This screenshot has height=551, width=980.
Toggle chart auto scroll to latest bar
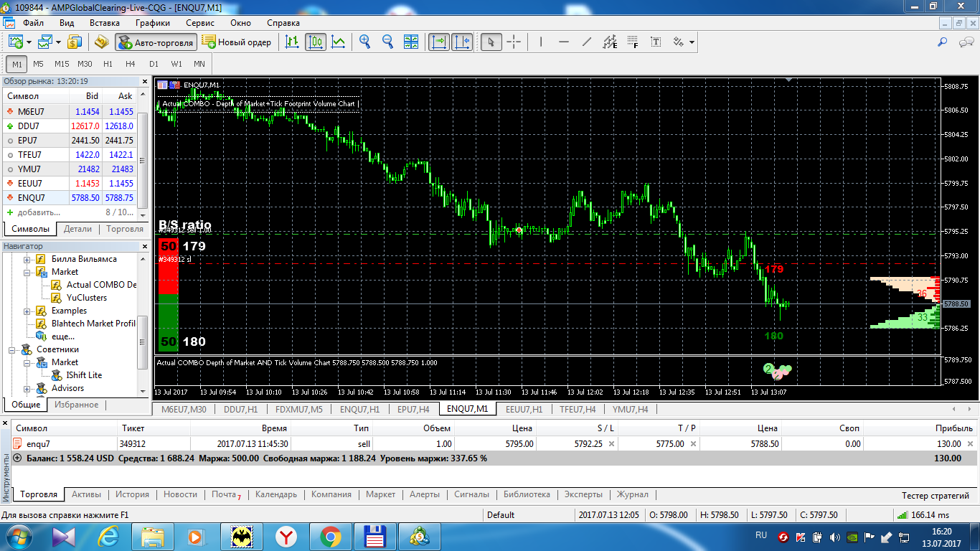tap(439, 42)
